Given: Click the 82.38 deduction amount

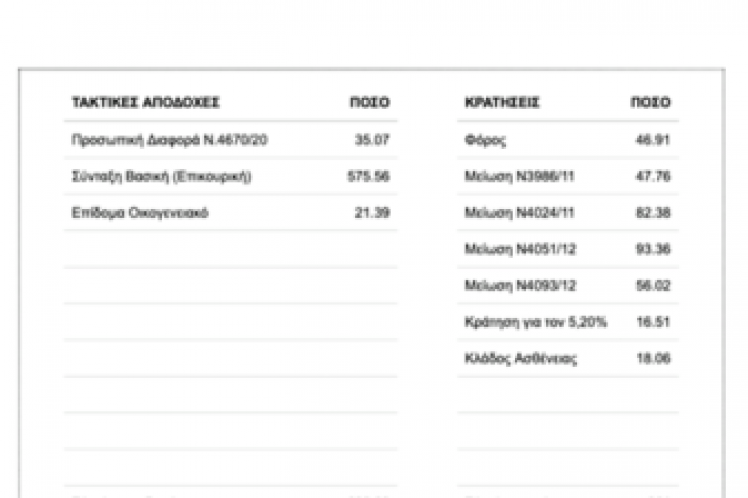Looking at the screenshot, I should pos(652,212).
